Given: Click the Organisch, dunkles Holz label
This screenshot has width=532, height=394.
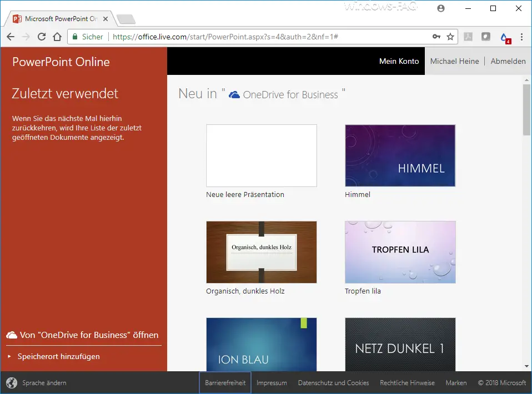Looking at the screenshot, I should 245,291.
